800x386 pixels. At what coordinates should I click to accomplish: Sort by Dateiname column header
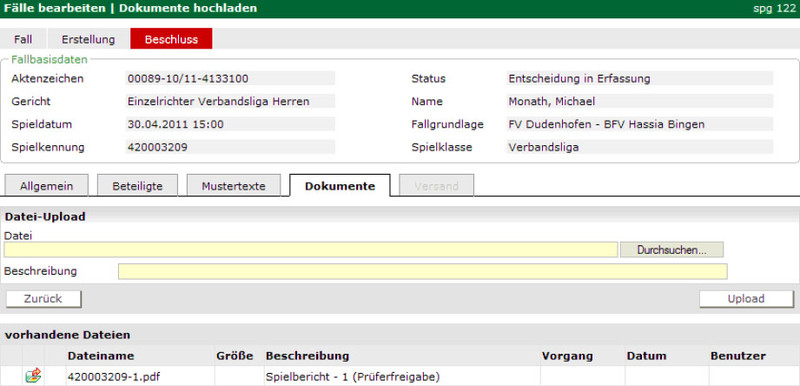click(101, 356)
